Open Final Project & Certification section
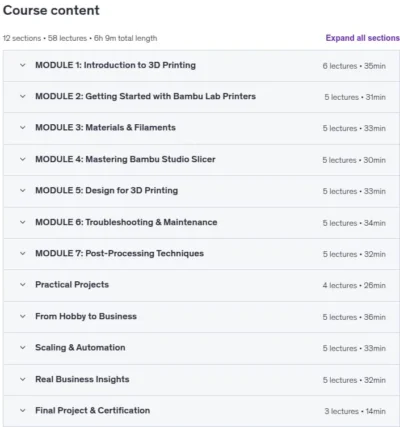 click(92, 410)
